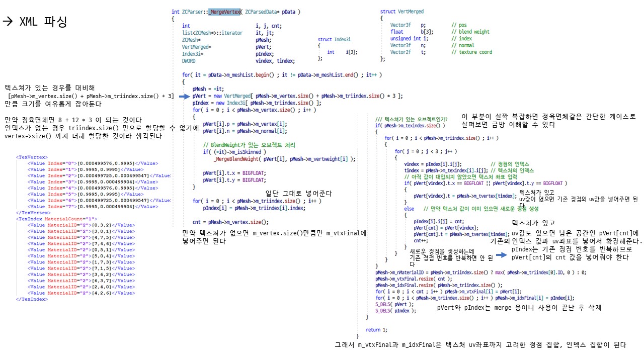644x362 pixels.
Task: Select the highlighted _MergeVertex function name
Action: tap(224, 12)
